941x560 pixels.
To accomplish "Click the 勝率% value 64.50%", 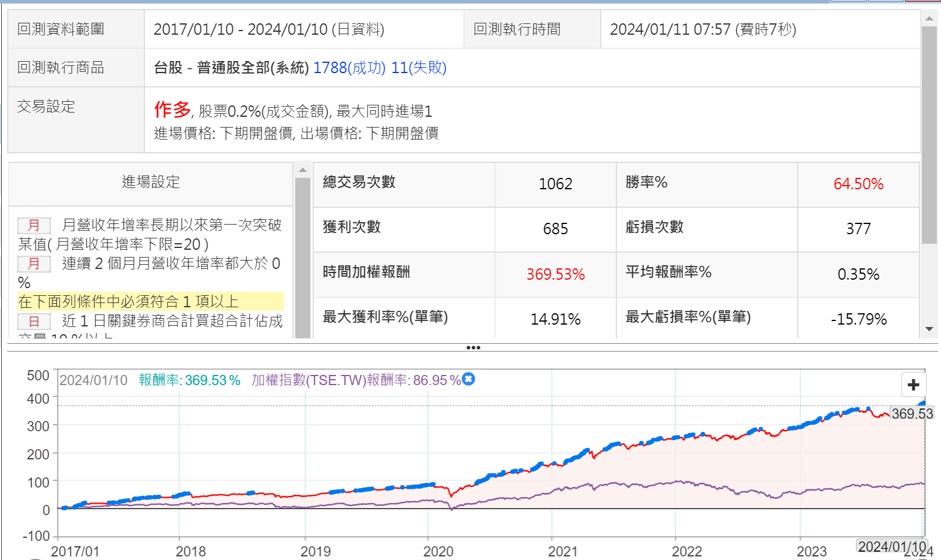I will (858, 184).
